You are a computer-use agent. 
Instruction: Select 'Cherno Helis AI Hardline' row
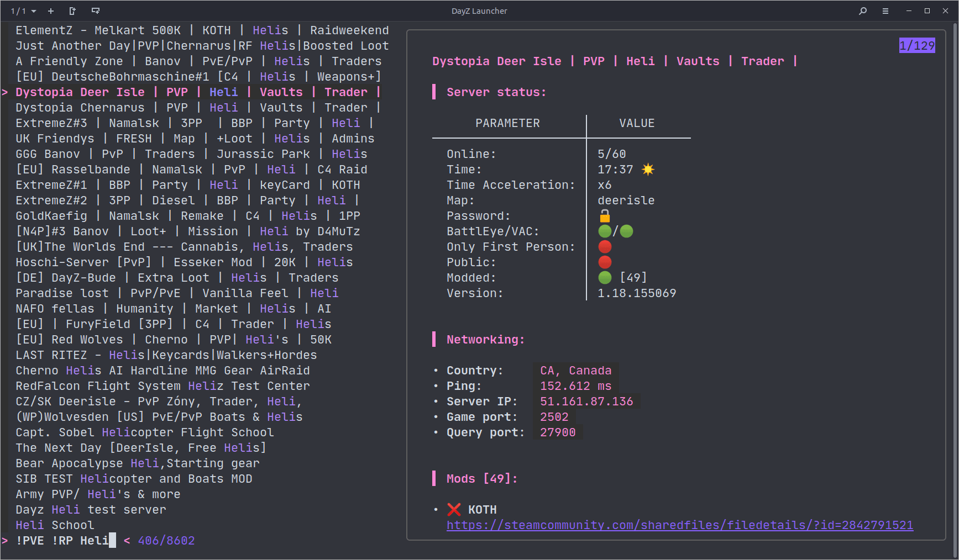(163, 371)
